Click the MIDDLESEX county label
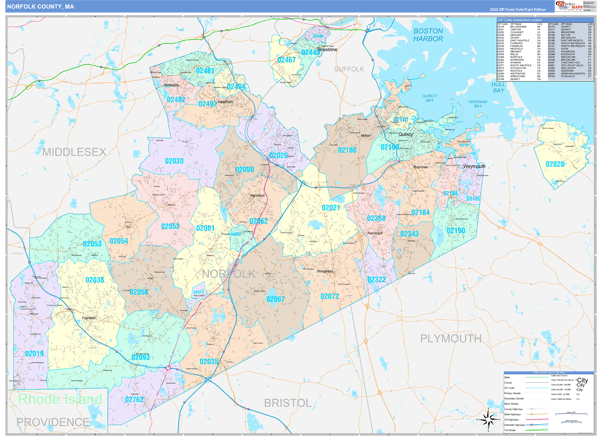600x436 pixels. click(73, 151)
